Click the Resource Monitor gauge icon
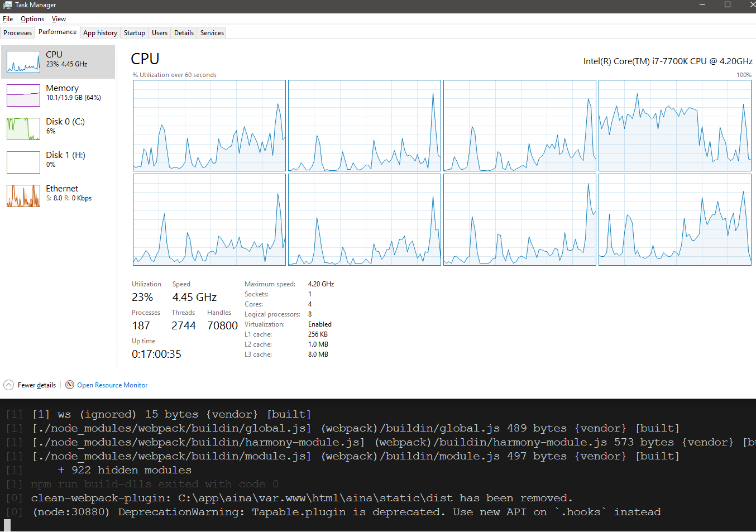Image resolution: width=756 pixels, height=532 pixels. 70,385
